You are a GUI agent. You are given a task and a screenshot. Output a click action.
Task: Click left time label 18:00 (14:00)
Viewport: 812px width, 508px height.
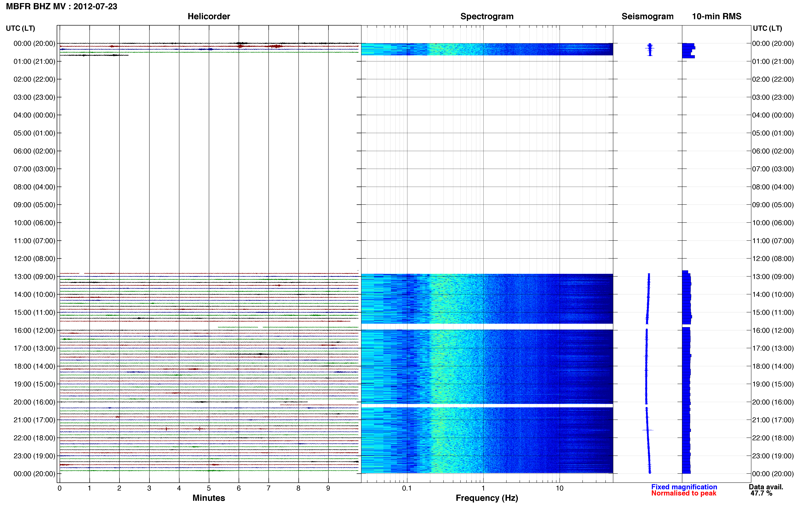coord(34,366)
